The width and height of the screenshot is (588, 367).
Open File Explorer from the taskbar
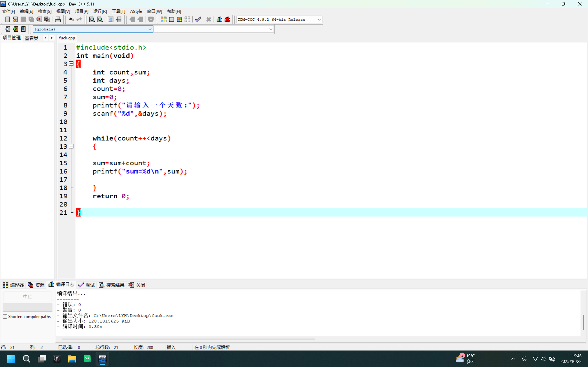(x=72, y=359)
